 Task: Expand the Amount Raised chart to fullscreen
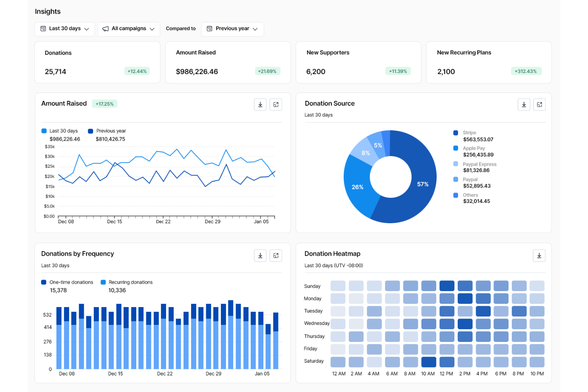[276, 104]
